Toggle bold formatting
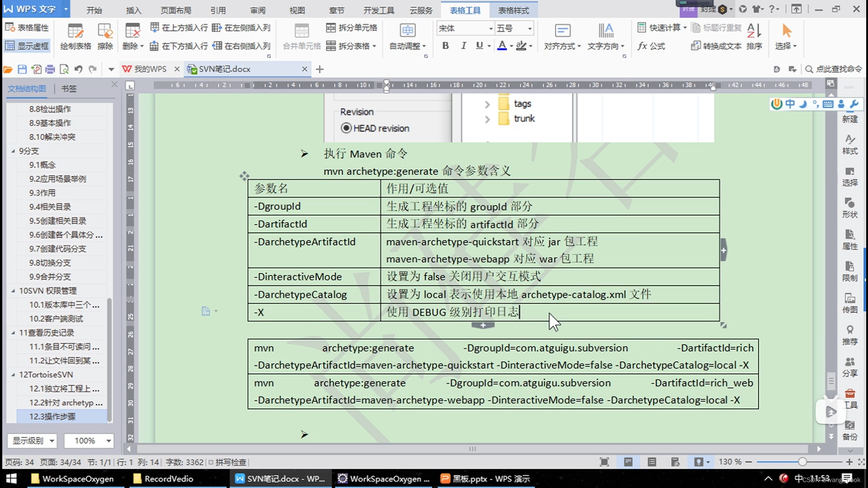This screenshot has height=488, width=868. click(445, 46)
